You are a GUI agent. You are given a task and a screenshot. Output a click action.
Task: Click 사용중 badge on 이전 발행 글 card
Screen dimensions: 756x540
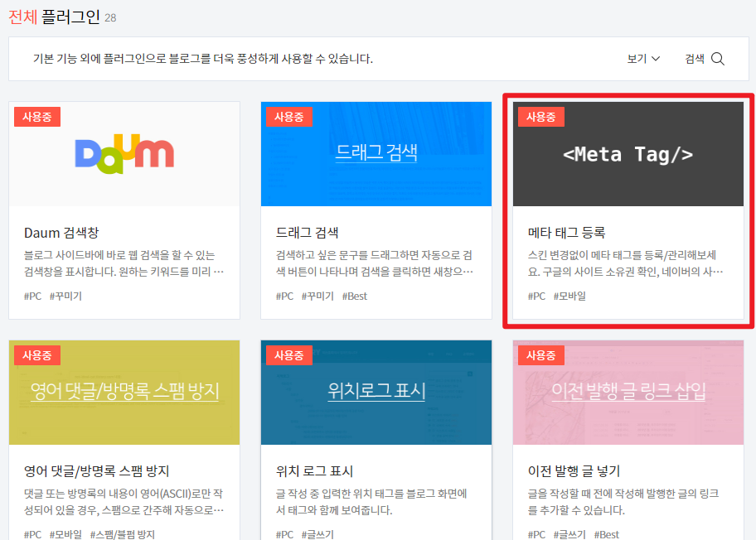[541, 355]
